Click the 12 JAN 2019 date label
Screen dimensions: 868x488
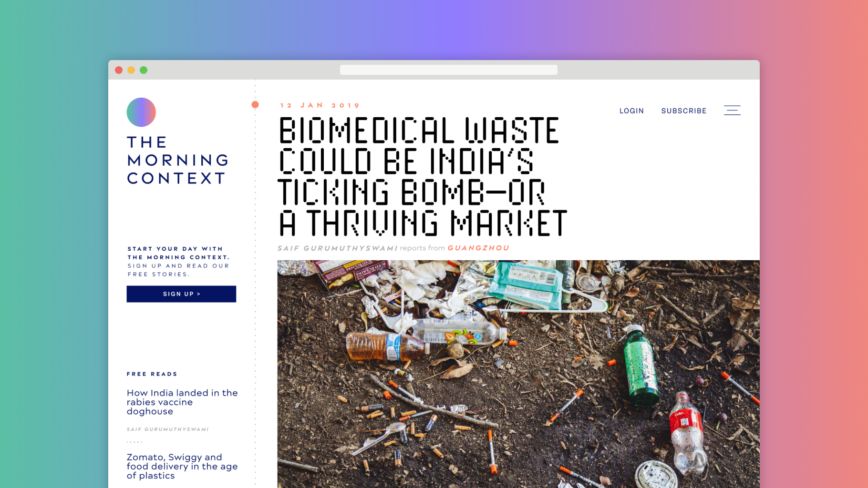(x=320, y=105)
